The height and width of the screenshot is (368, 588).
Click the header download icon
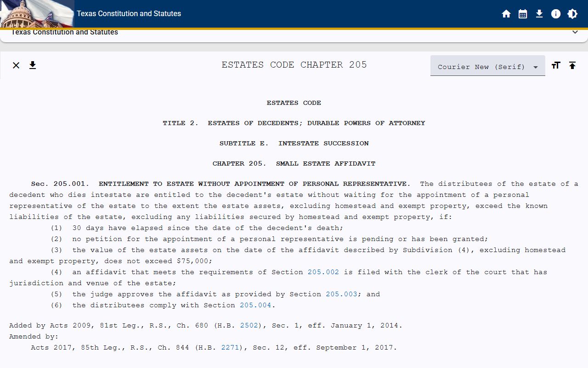(x=539, y=14)
